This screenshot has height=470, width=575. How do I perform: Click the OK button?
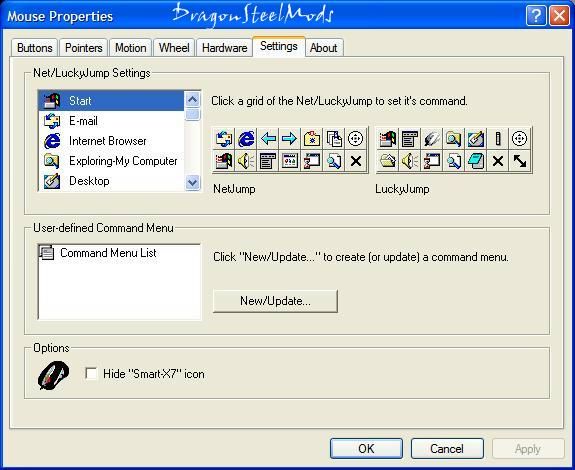coord(366,449)
